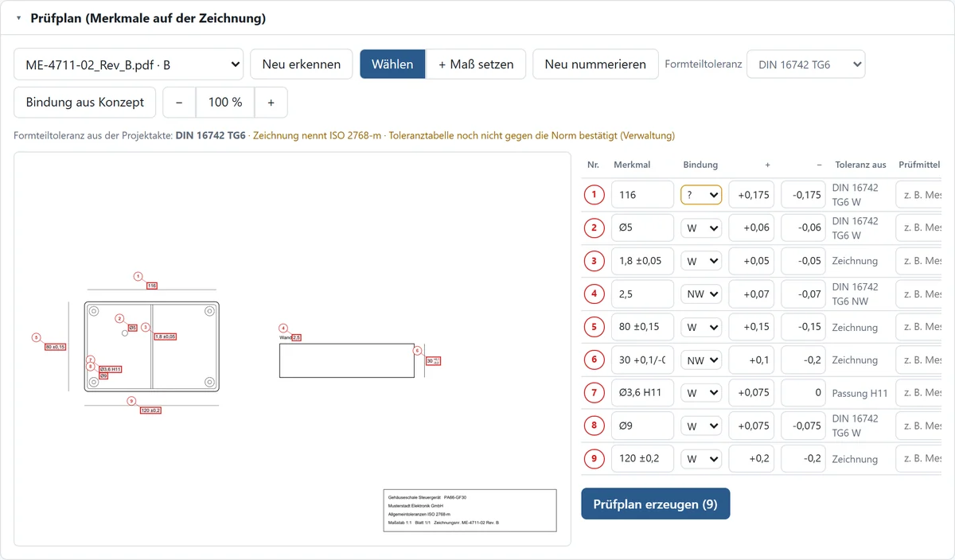This screenshot has height=560, width=955.
Task: Click the 100 % zoom level display
Action: [225, 103]
